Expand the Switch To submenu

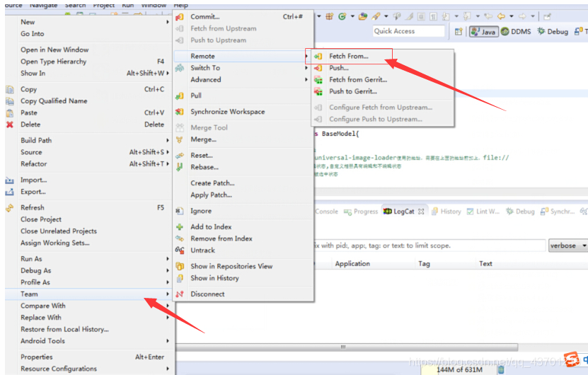click(306, 68)
